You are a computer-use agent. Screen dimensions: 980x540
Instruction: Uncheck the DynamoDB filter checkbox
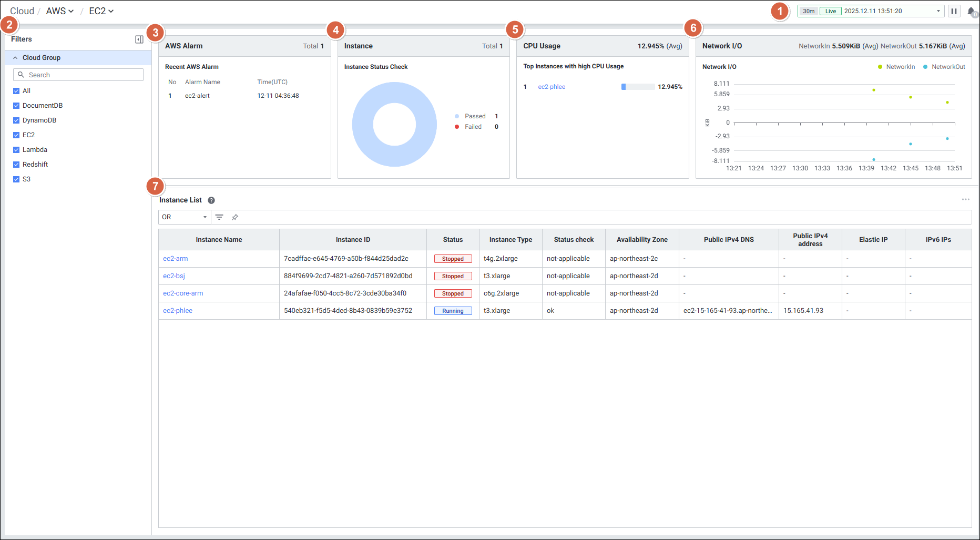pyautogui.click(x=16, y=120)
